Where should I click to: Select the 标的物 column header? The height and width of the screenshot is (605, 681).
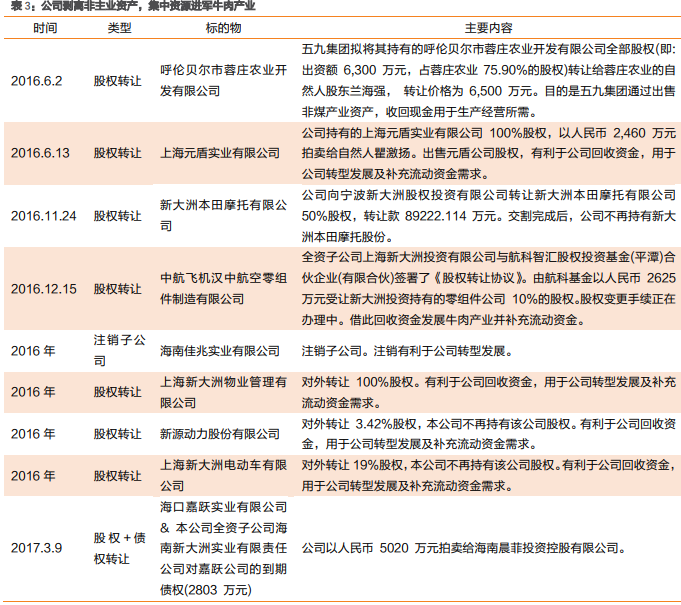coord(223,28)
